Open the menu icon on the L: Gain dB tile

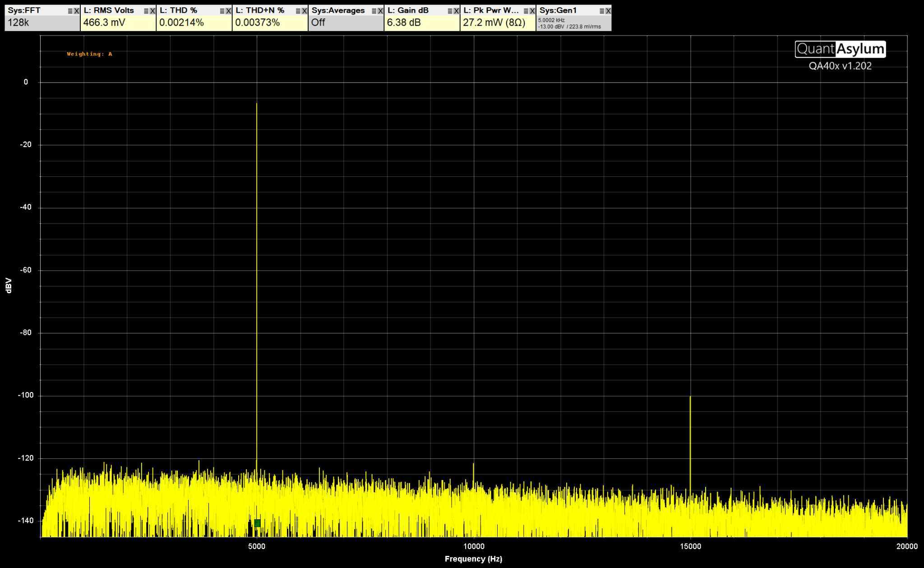pos(450,11)
